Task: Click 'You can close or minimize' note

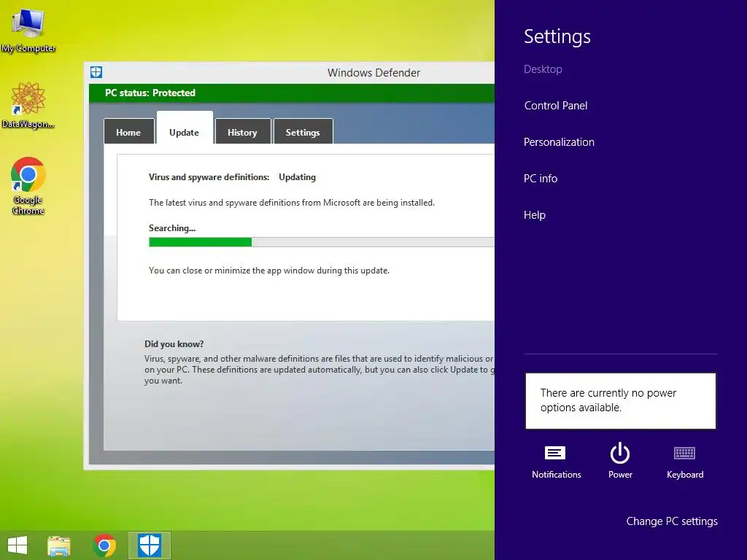Action: click(269, 271)
